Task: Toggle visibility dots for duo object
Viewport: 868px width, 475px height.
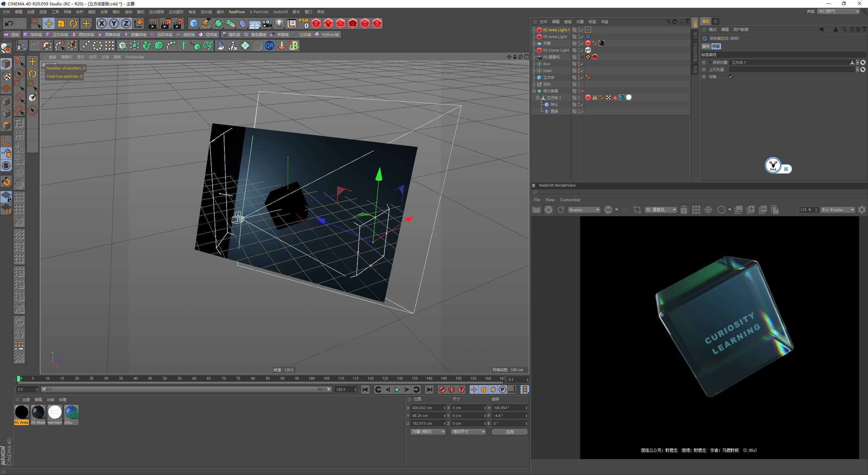Action: point(579,64)
